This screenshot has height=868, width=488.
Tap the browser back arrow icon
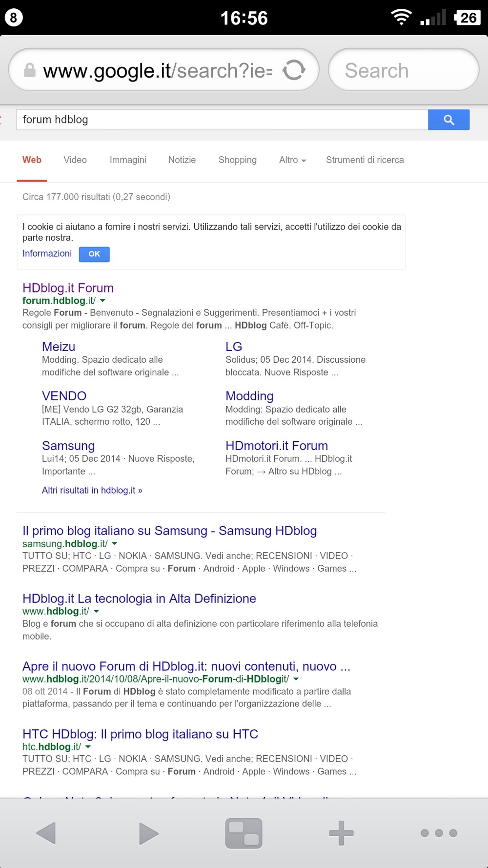[46, 833]
